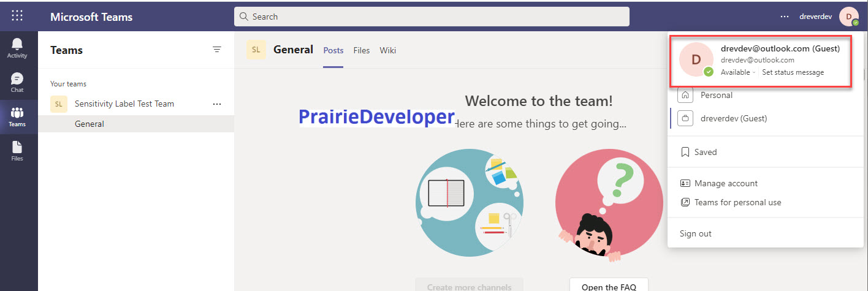Screen dimensions: 868x291
Task: Click the Your teams label
Action: (68, 84)
